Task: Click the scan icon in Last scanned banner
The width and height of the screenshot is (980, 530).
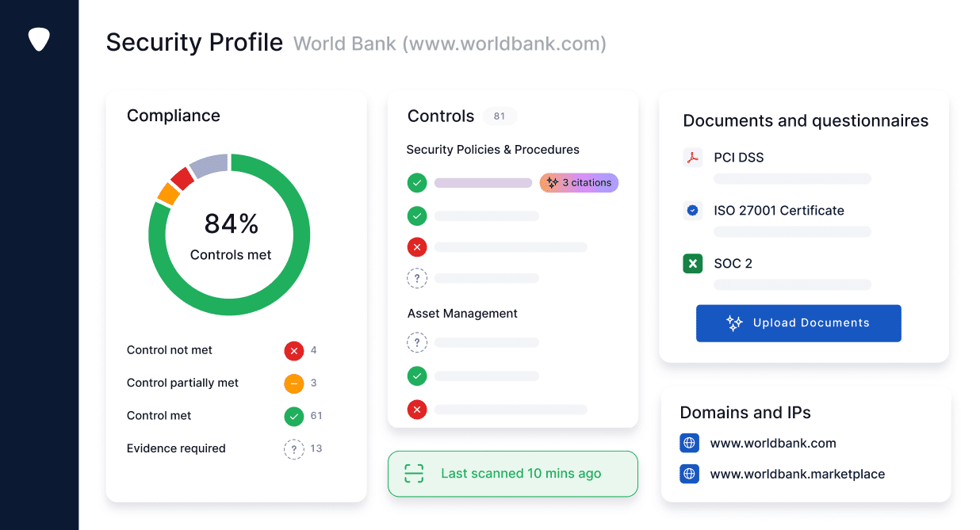Action: coord(414,474)
